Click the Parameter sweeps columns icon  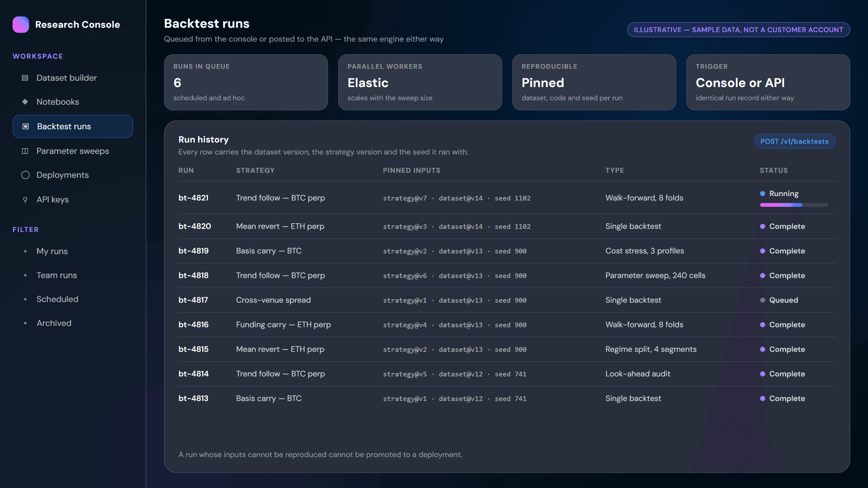pos(25,151)
